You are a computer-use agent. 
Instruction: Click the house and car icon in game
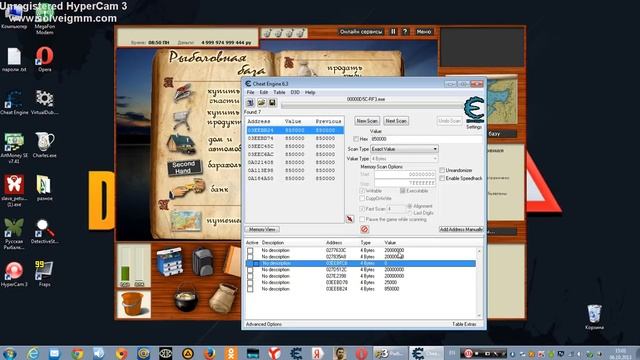point(182,144)
